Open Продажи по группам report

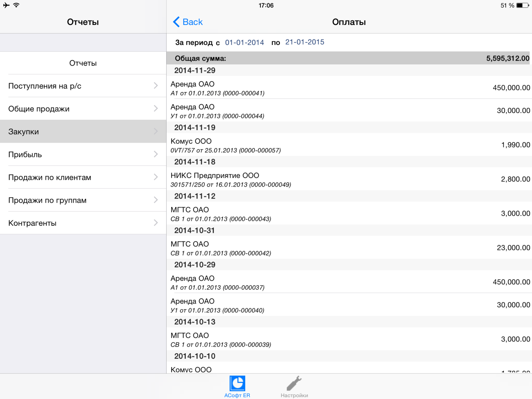point(83,200)
